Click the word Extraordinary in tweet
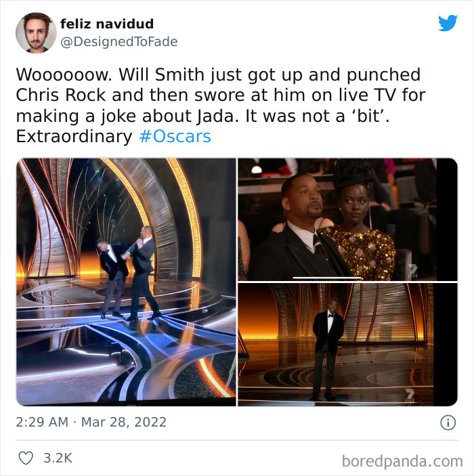Viewport: 474px width, 476px height. [x=74, y=136]
